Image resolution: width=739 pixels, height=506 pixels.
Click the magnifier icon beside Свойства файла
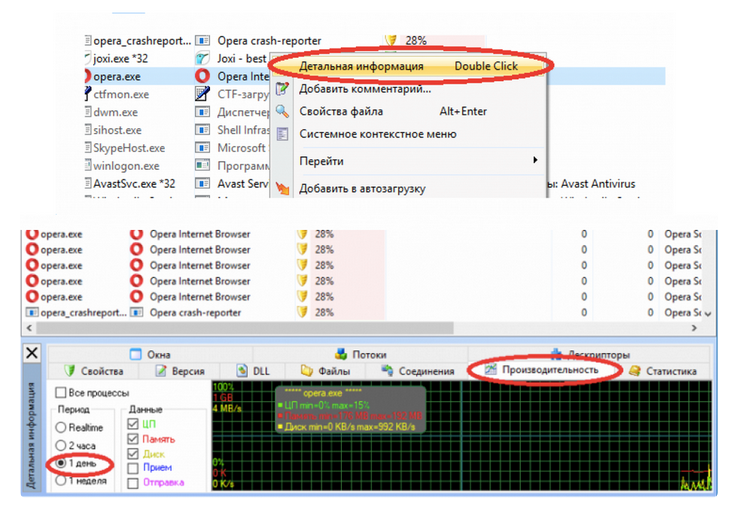[282, 112]
